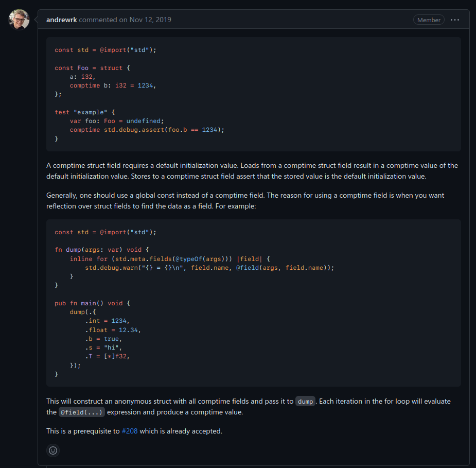This screenshot has width=476, height=468.
Task: Click the inline for loop code line
Action: tap(170, 259)
